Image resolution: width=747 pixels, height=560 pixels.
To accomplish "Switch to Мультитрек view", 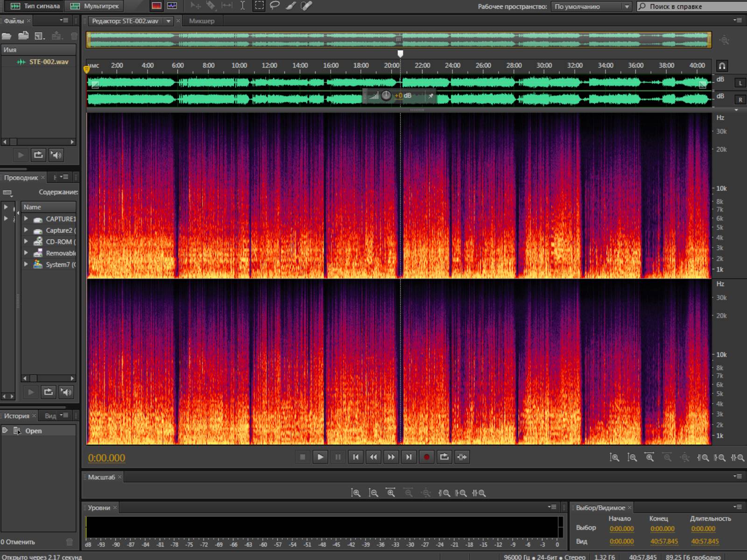I will click(x=95, y=6).
